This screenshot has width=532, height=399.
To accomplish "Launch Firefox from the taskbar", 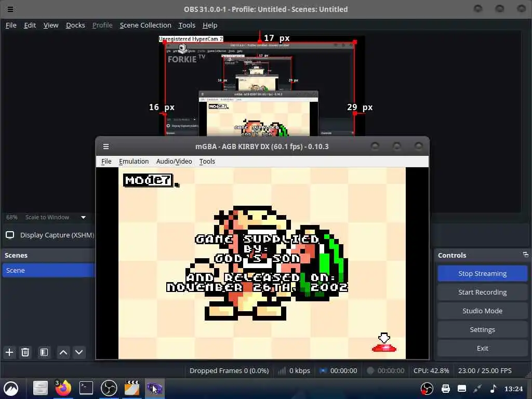I will [63, 388].
